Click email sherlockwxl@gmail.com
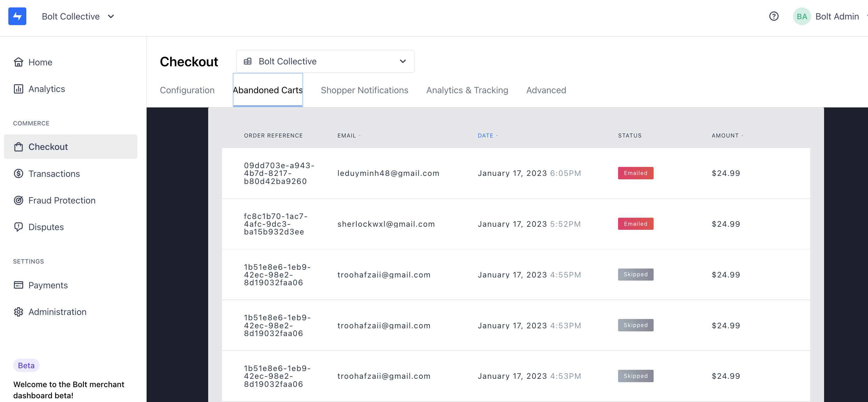This screenshot has width=868, height=402. (x=386, y=224)
